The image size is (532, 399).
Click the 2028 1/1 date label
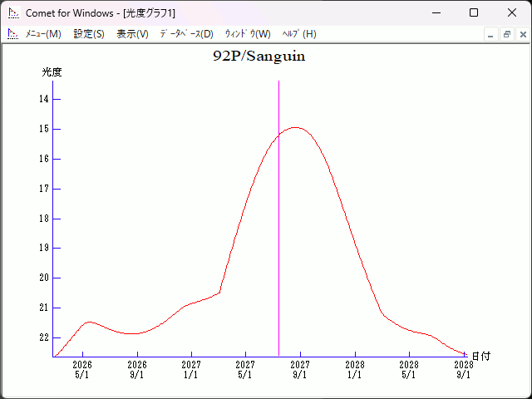(x=355, y=370)
